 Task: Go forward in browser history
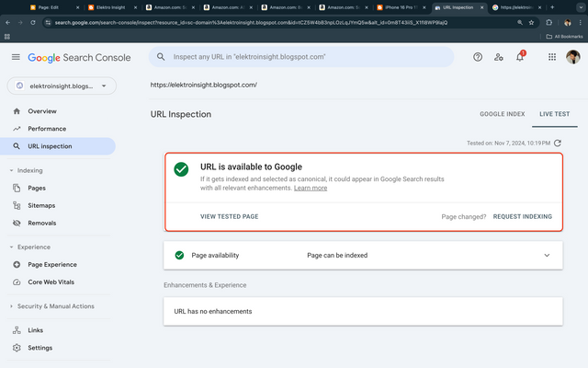20,22
